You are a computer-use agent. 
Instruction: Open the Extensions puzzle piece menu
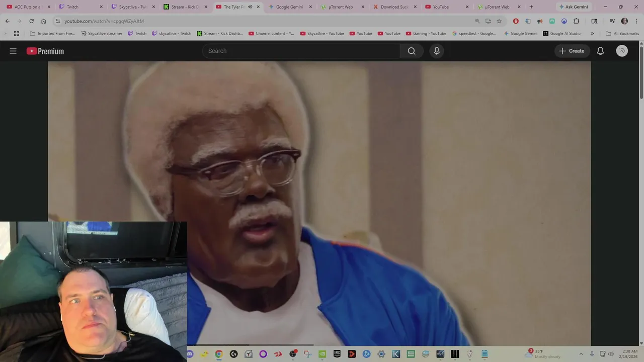577,21
